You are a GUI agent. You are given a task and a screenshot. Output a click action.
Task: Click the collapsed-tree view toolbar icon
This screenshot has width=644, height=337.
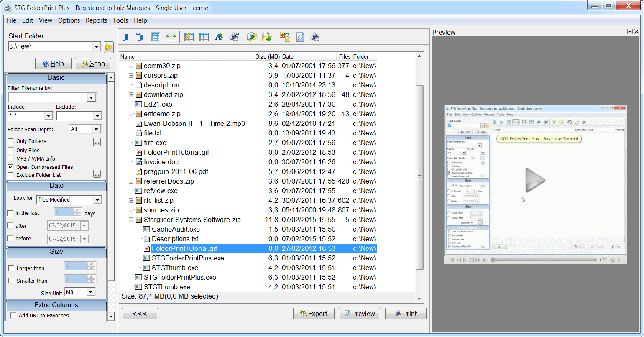140,37
